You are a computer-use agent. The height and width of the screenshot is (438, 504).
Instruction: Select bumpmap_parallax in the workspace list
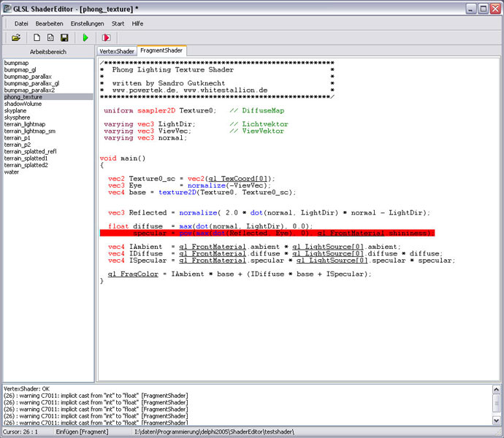coord(28,77)
